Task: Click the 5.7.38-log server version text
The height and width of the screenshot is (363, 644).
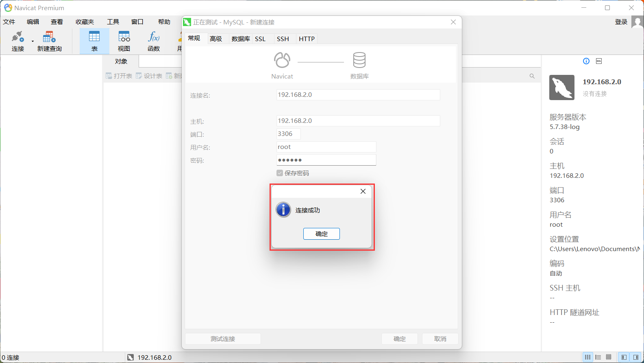Action: click(x=565, y=127)
